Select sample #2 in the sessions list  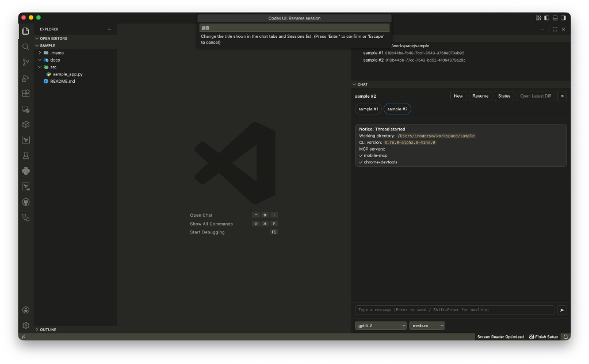pos(374,60)
